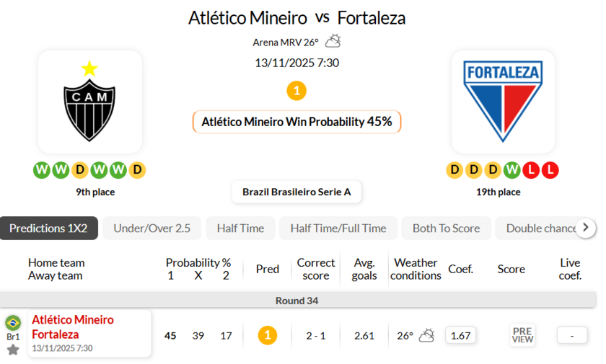Select the Predictions 1X2 tab

(48, 228)
